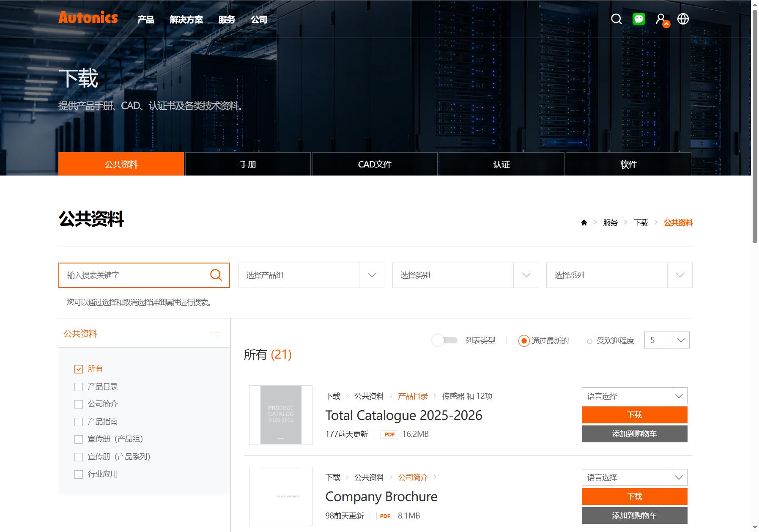Collapse the 公共资料 filter panel minus icon
759x532 pixels.
[x=216, y=333]
